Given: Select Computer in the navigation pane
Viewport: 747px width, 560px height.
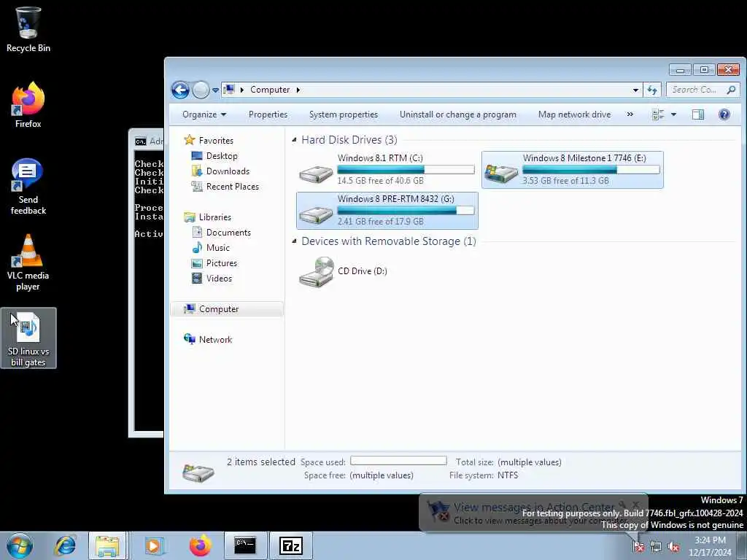Looking at the screenshot, I should (227, 309).
